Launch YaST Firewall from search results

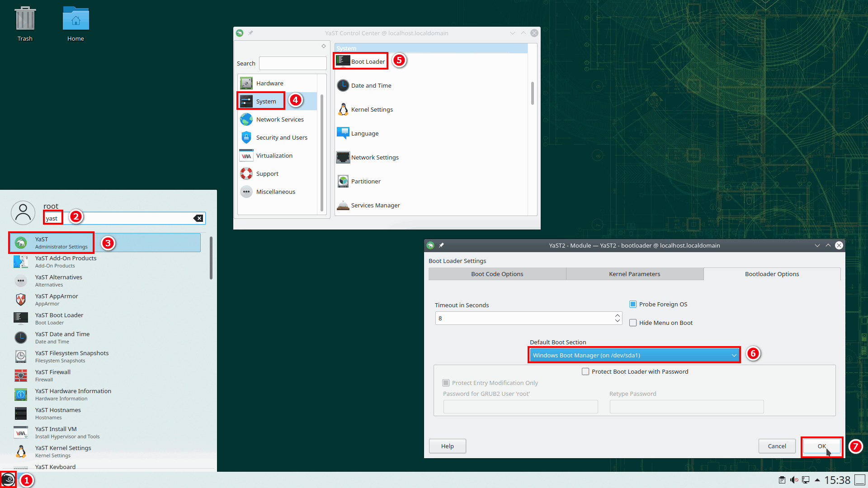pos(105,375)
